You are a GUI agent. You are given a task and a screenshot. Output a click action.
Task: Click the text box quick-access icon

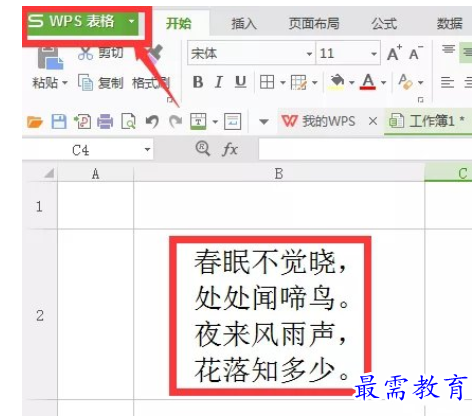pyautogui.click(x=198, y=121)
